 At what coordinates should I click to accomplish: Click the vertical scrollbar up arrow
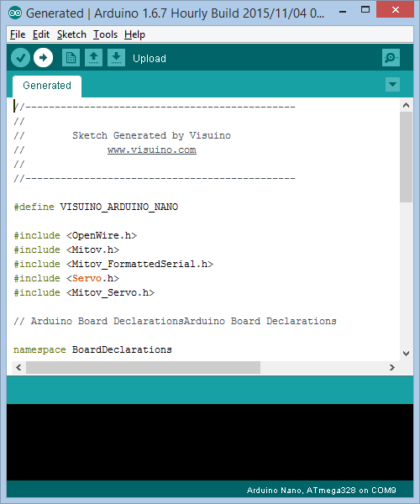(x=406, y=105)
